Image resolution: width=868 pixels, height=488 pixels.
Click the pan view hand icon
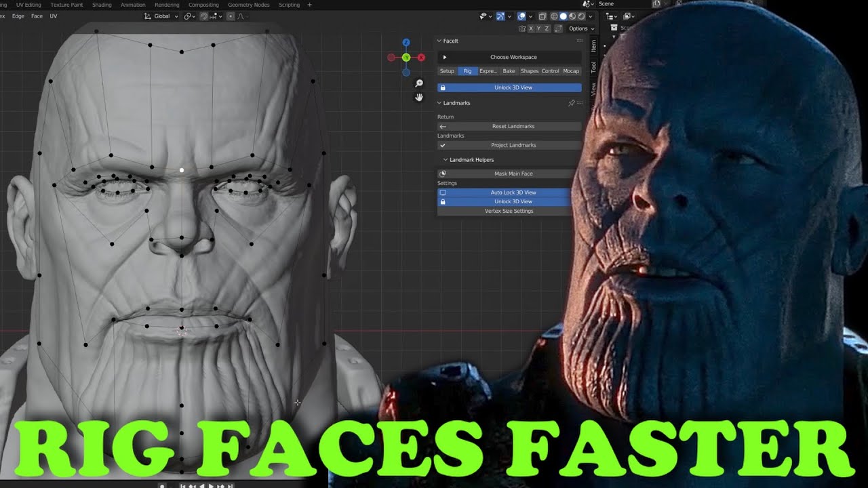coord(419,98)
